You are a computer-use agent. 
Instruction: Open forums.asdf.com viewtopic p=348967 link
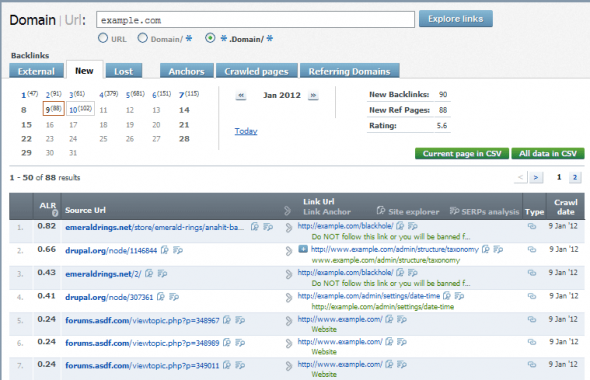pyautogui.click(x=142, y=321)
